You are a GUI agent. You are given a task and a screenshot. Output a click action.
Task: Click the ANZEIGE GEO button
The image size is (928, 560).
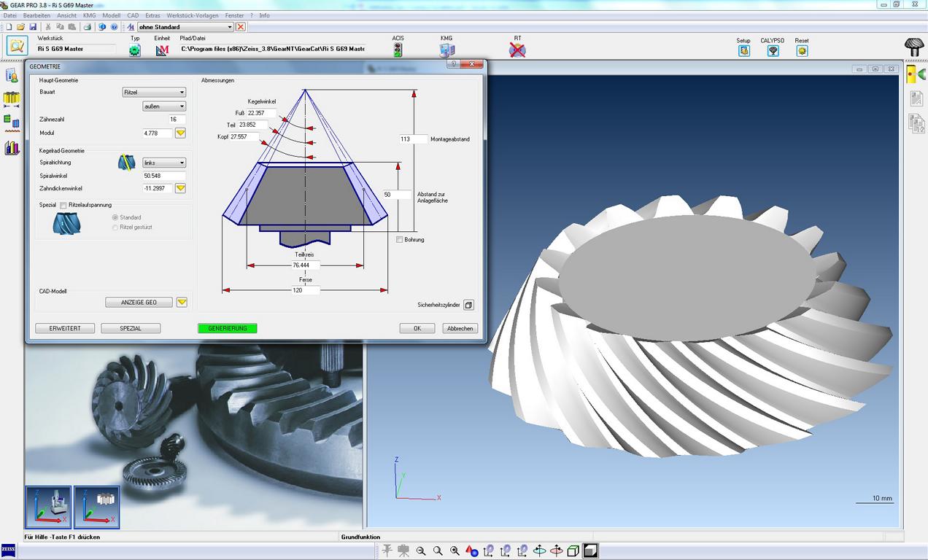click(x=139, y=302)
